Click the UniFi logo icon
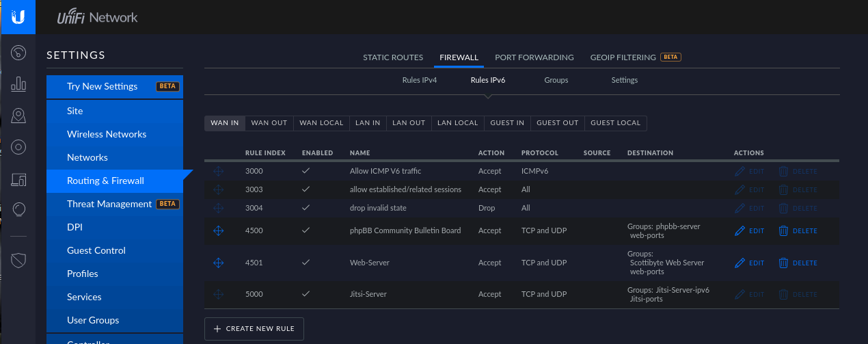868x344 pixels. click(18, 17)
